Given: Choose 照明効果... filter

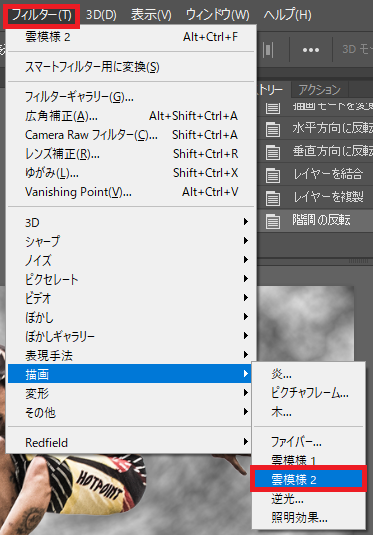Looking at the screenshot, I should 309,518.
